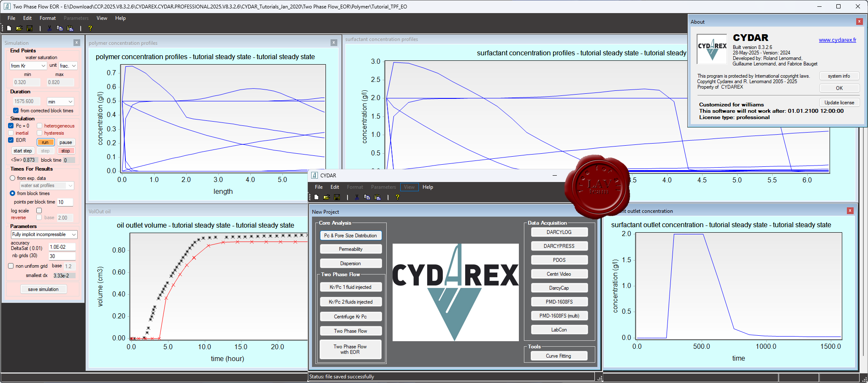Open View menu in main window
868x383 pixels.
coord(102,18)
